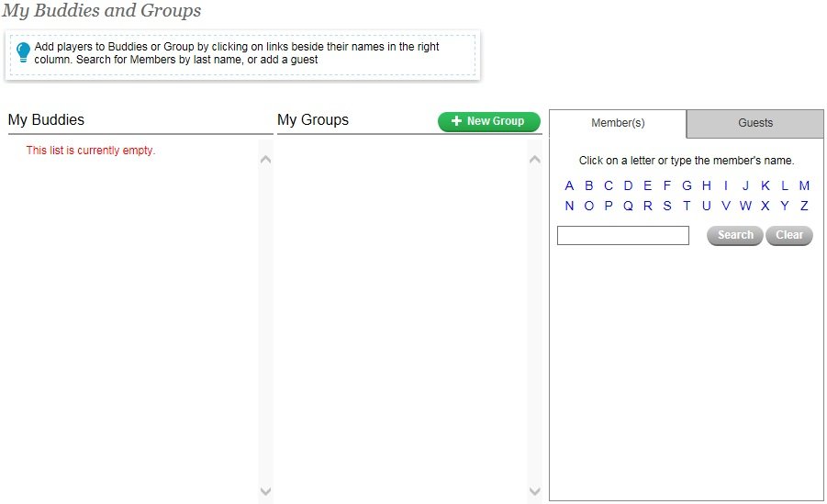Screen dimensions: 827x504
Task: Select letter H in member index
Action: 707,185
